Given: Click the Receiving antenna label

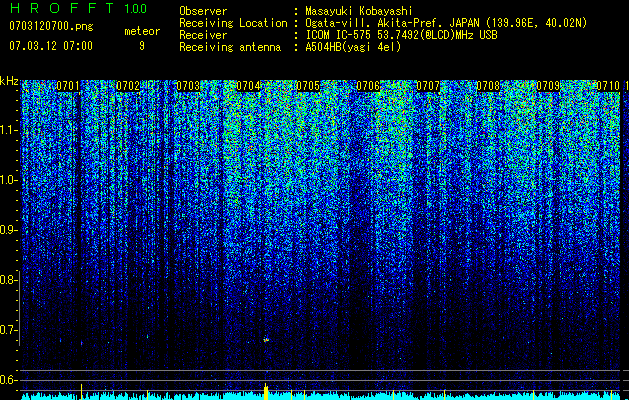Looking at the screenshot, I should [x=230, y=47].
